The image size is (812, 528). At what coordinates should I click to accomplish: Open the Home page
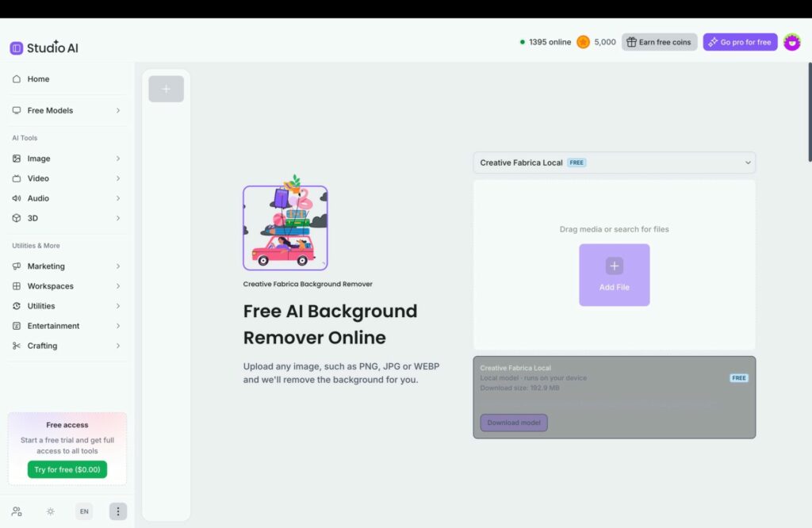(67, 79)
